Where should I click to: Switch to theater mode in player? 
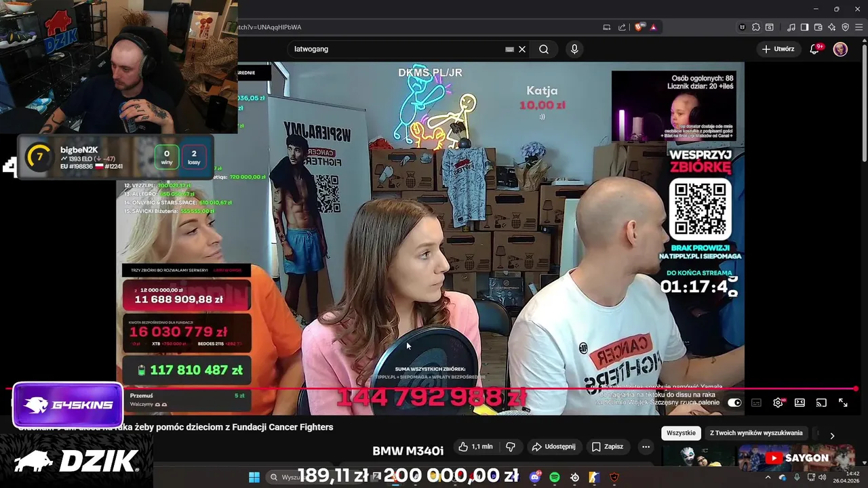(x=800, y=403)
